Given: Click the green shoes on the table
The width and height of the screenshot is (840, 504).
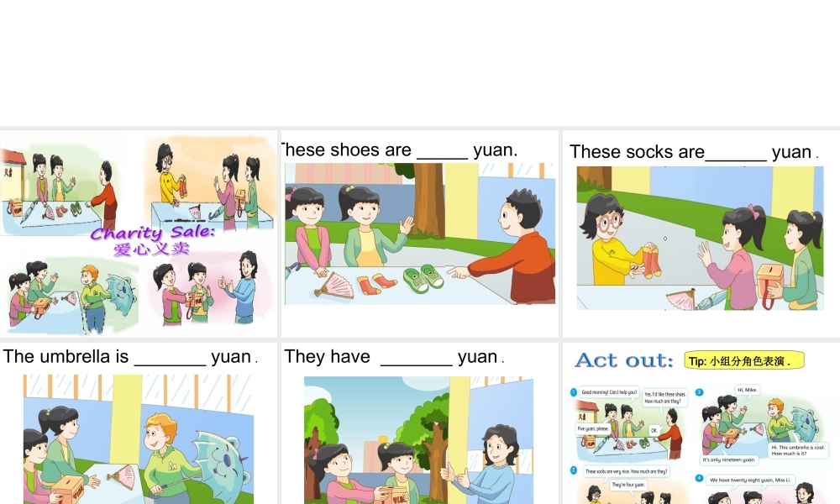Looking at the screenshot, I should pyautogui.click(x=423, y=277).
